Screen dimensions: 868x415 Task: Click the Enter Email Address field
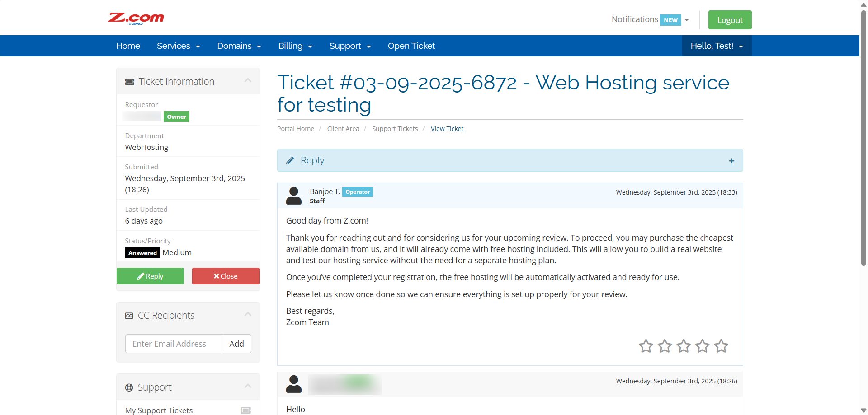point(174,344)
